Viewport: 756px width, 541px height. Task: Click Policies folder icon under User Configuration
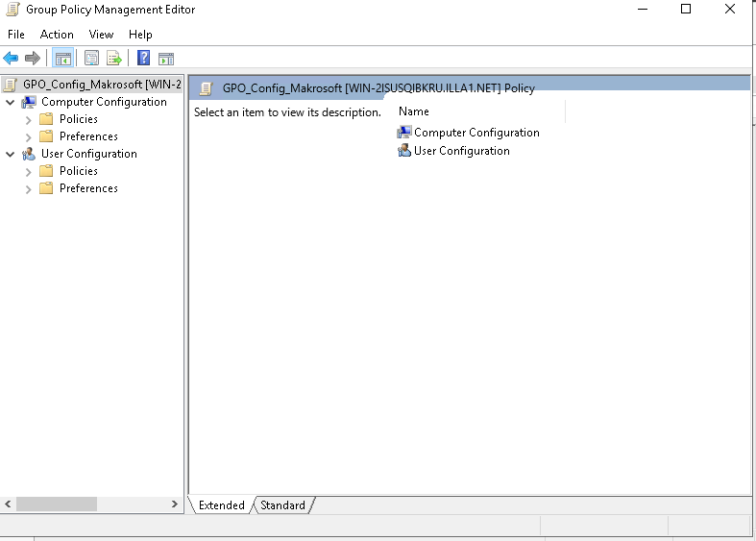[46, 171]
